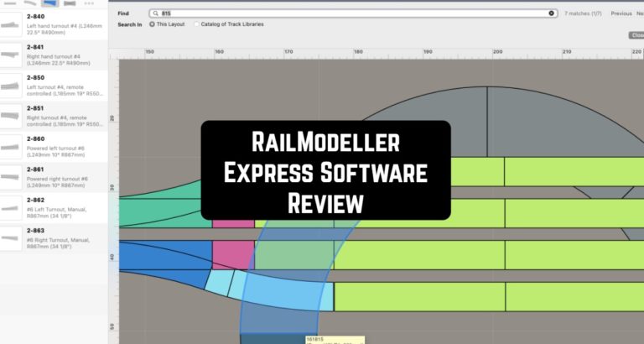Viewport: 644px width, 344px height.
Task: Choose the This Layout radio button
Action: pos(152,24)
